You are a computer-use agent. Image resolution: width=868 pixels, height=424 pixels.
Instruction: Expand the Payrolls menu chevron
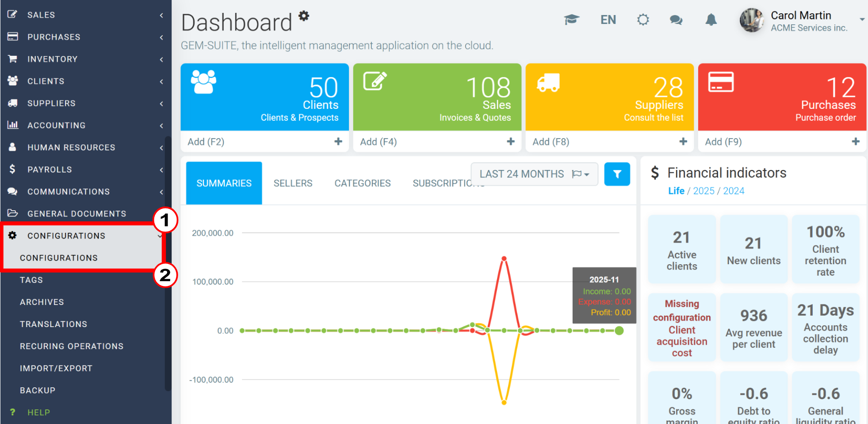click(x=161, y=170)
